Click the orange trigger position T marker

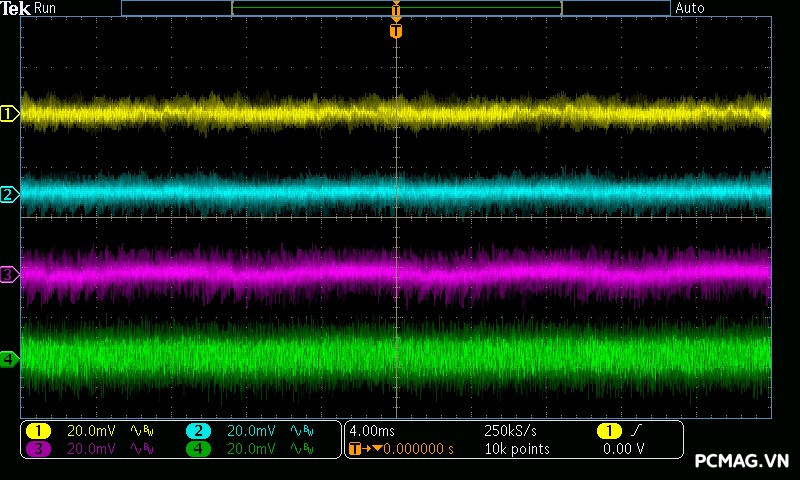point(396,31)
